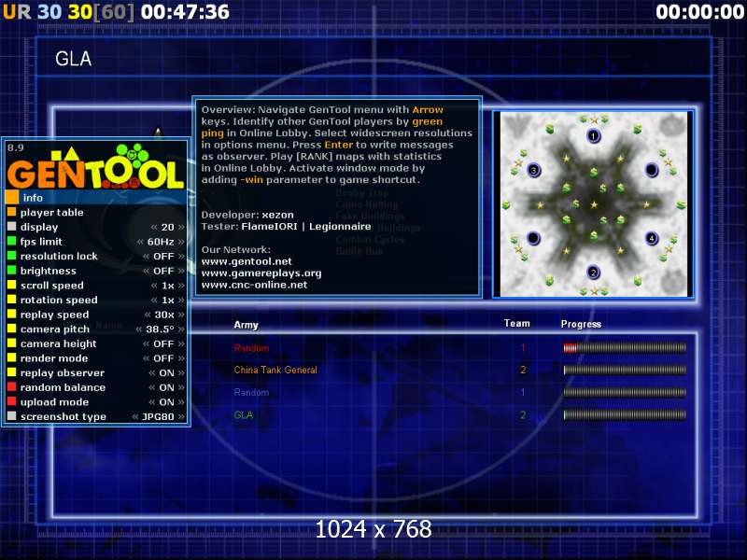Click the green square beside resolution lock
Image resolution: width=747 pixels, height=560 pixels.
coord(12,256)
